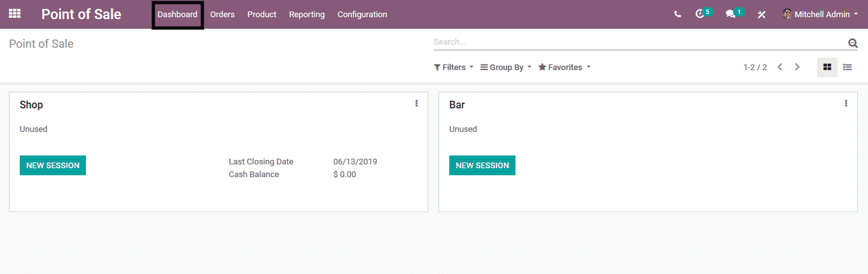
Task: Open activities clock icon with badge 5
Action: pos(701,14)
